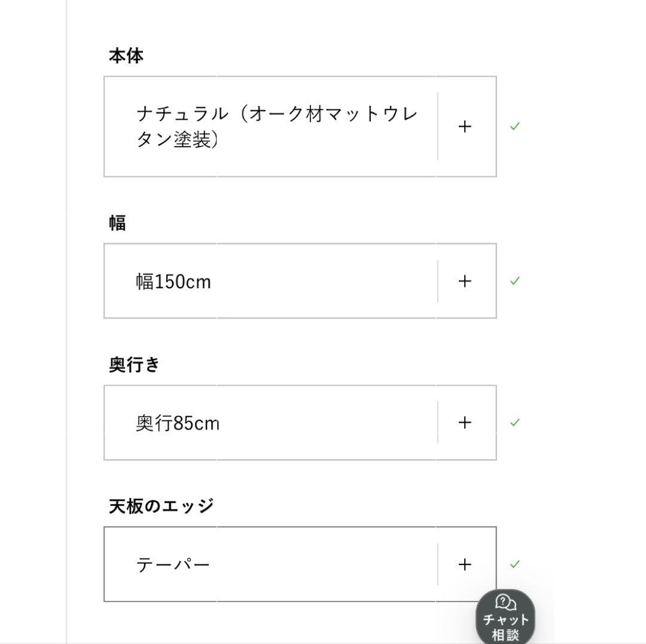
Task: Expand the 幅 width options list
Action: click(465, 281)
